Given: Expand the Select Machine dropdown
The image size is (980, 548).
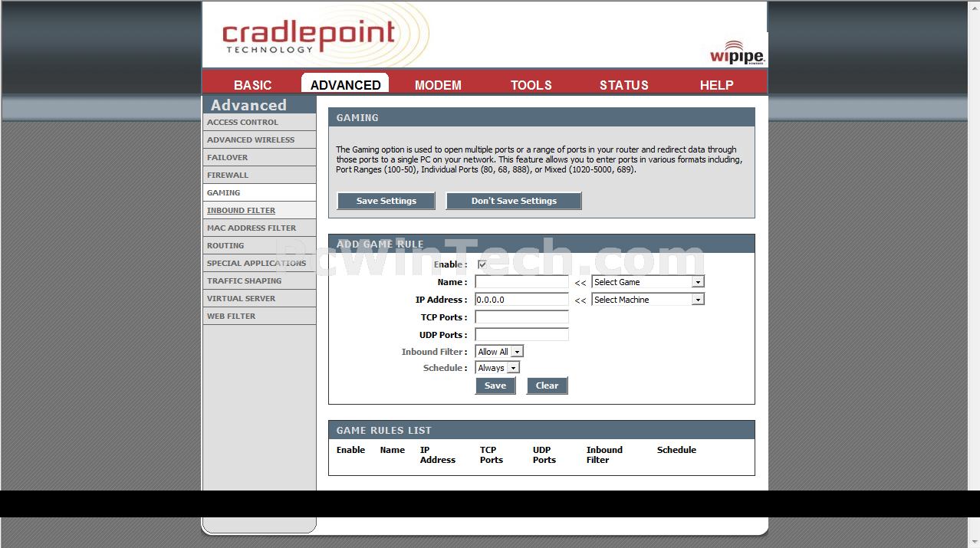Looking at the screenshot, I should tap(647, 300).
